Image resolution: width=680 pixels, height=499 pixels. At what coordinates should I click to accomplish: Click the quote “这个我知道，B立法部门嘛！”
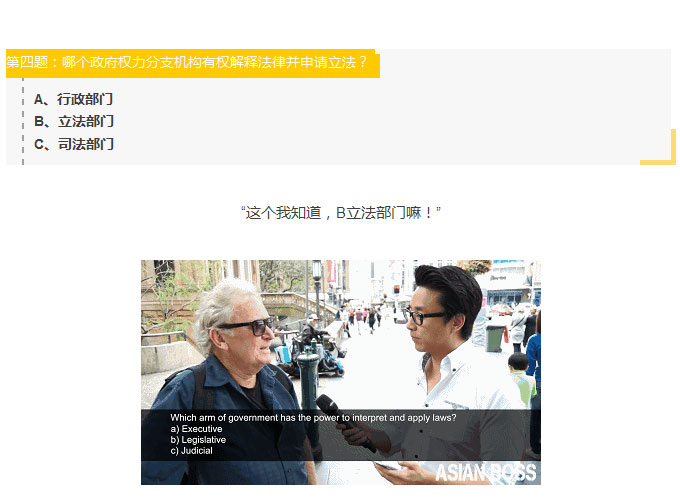(341, 213)
